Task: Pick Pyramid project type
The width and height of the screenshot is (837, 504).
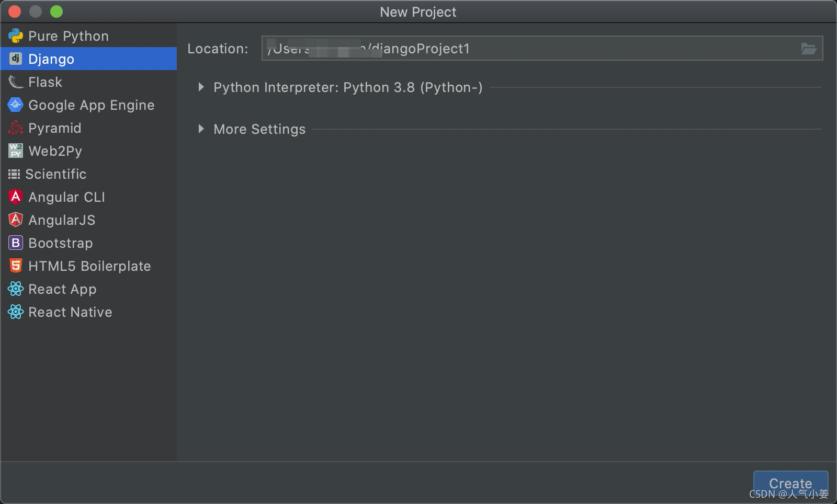Action: point(88,128)
